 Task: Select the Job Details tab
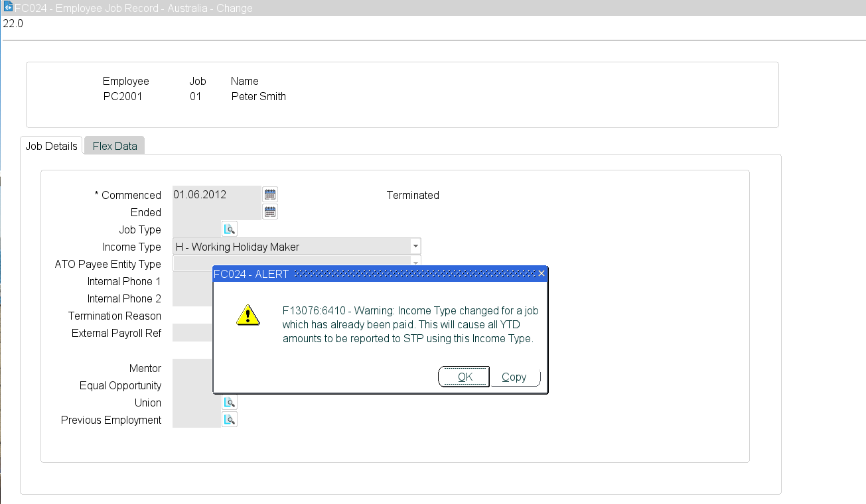click(51, 146)
